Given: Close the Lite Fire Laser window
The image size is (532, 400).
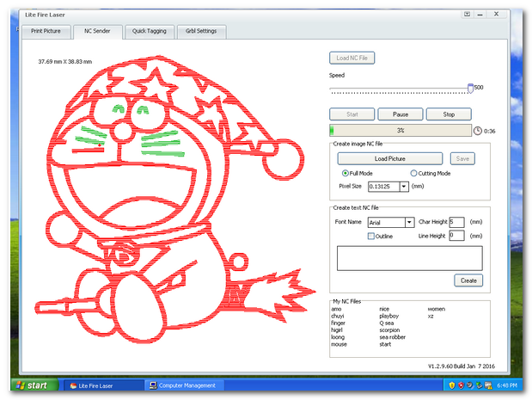Looking at the screenshot, I should point(497,14).
